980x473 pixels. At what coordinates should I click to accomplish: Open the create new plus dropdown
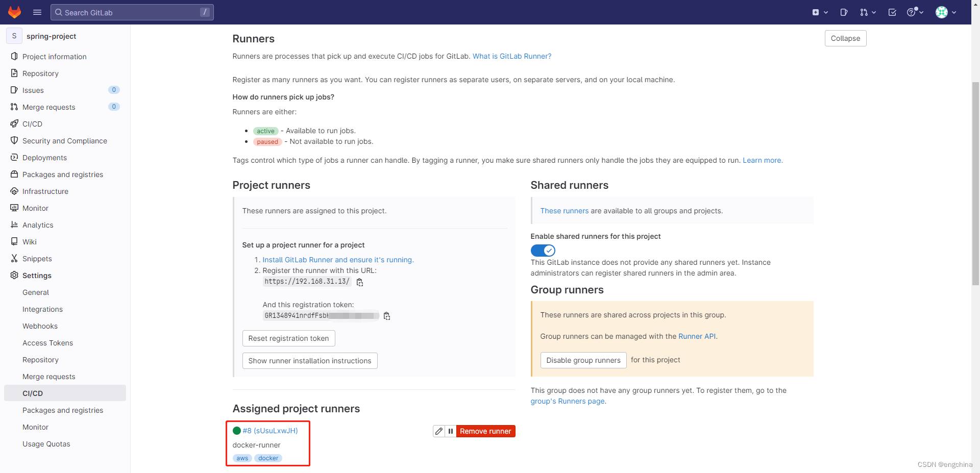pyautogui.click(x=820, y=12)
